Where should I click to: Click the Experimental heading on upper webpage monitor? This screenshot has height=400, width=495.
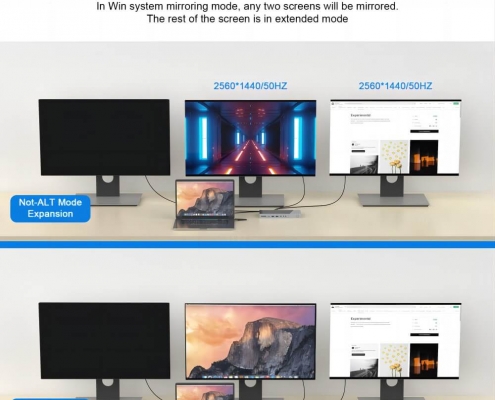click(360, 115)
